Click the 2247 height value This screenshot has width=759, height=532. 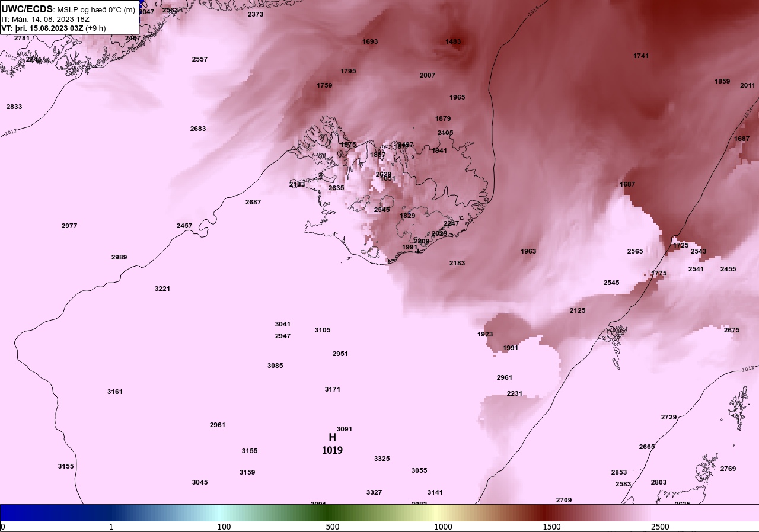[451, 223]
